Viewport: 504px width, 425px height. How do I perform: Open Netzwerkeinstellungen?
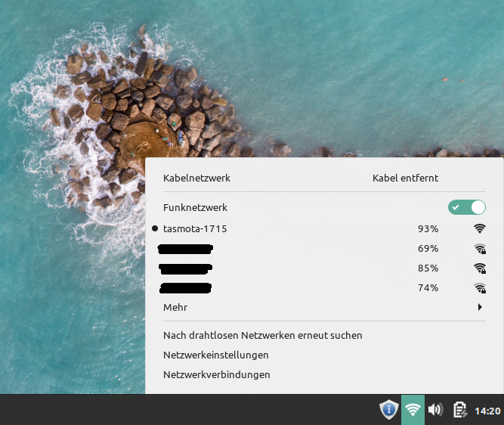pyautogui.click(x=215, y=355)
